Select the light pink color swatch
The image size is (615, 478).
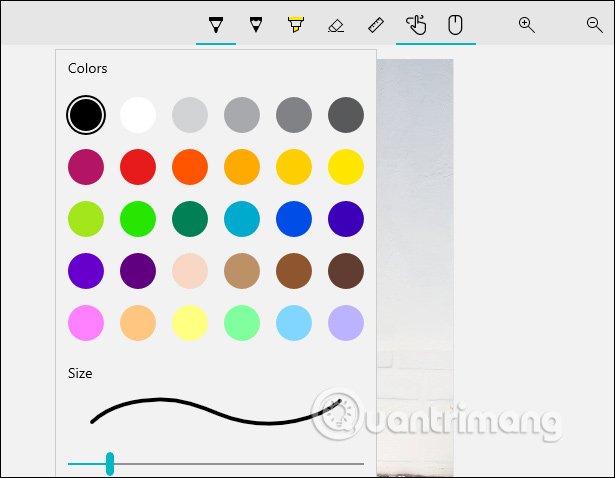point(86,323)
